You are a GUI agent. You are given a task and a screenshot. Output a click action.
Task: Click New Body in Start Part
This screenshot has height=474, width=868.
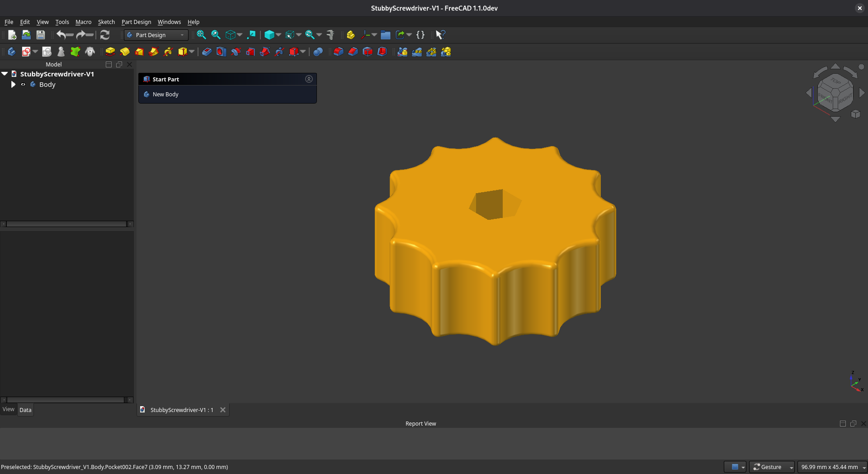pyautogui.click(x=165, y=94)
